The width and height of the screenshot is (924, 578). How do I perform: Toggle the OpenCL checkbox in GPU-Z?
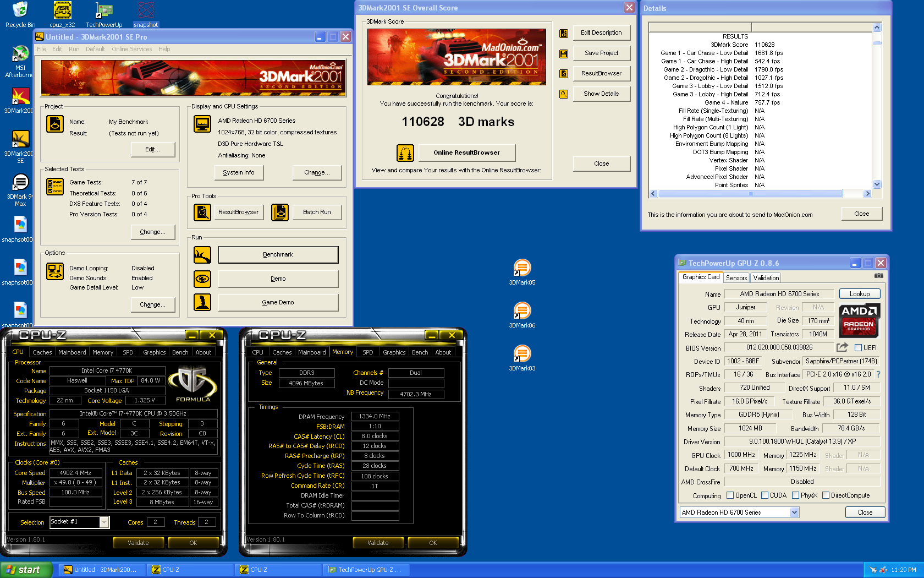pyautogui.click(x=730, y=495)
